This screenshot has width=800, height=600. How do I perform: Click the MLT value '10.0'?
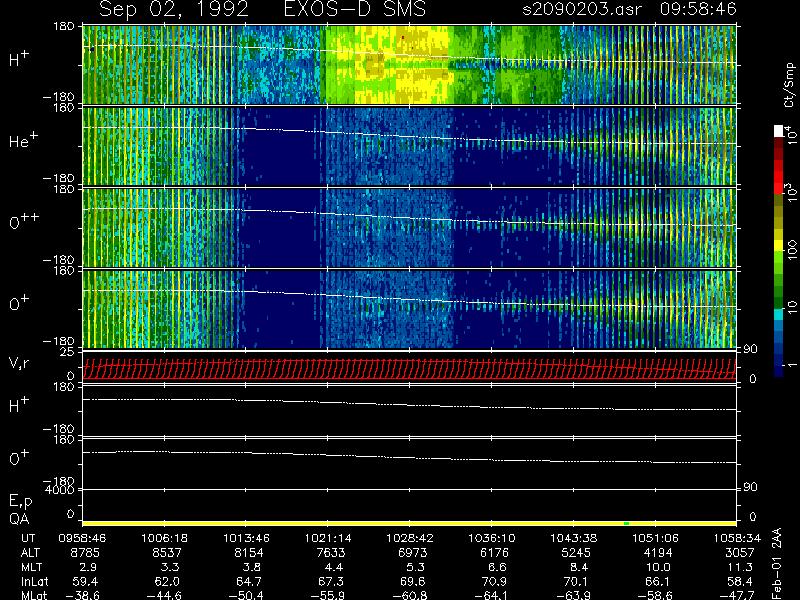(658, 567)
